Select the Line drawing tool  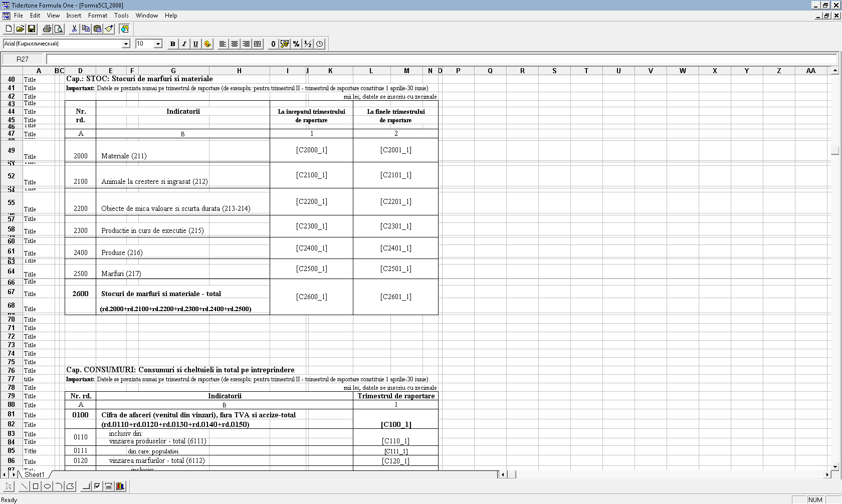pos(24,486)
